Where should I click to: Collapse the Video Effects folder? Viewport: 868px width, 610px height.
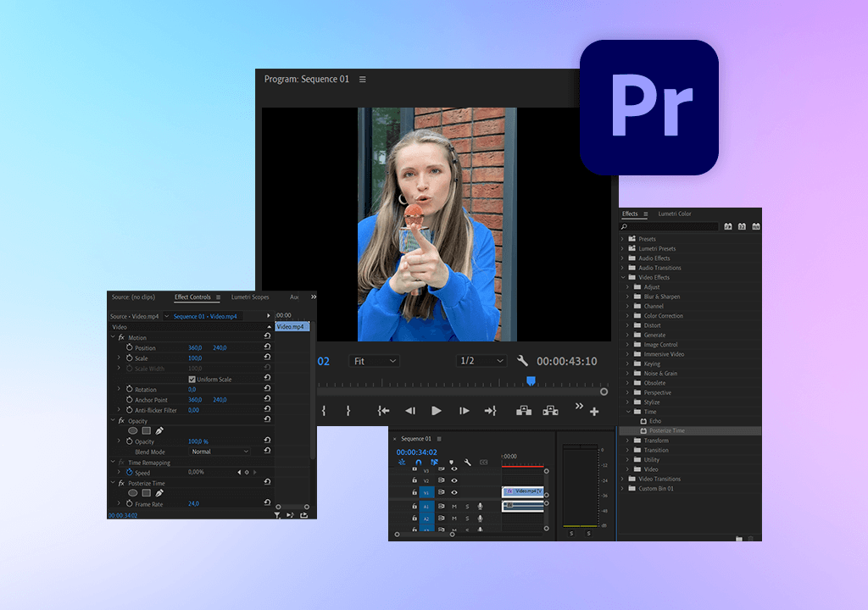point(623,277)
